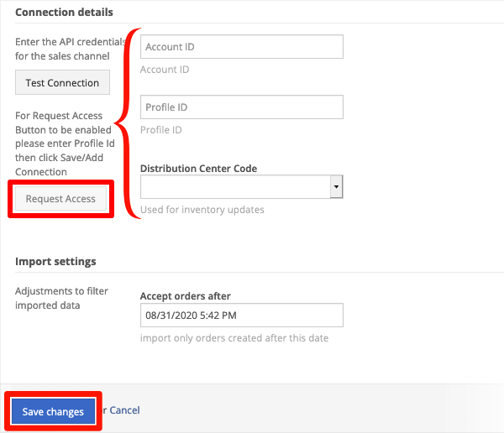The height and width of the screenshot is (433, 504).
Task: Click the Accept orders after date field
Action: click(x=242, y=316)
